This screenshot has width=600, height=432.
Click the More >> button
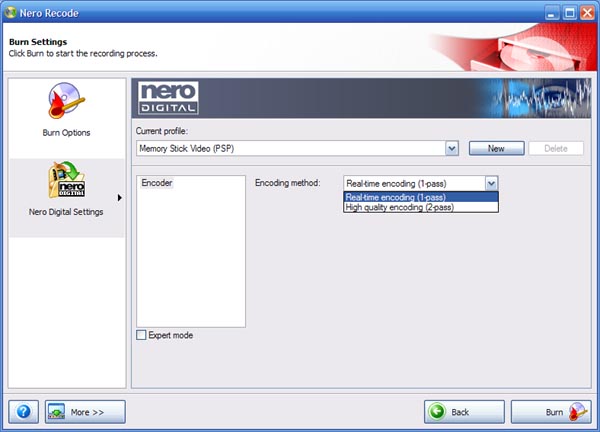[x=85, y=412]
